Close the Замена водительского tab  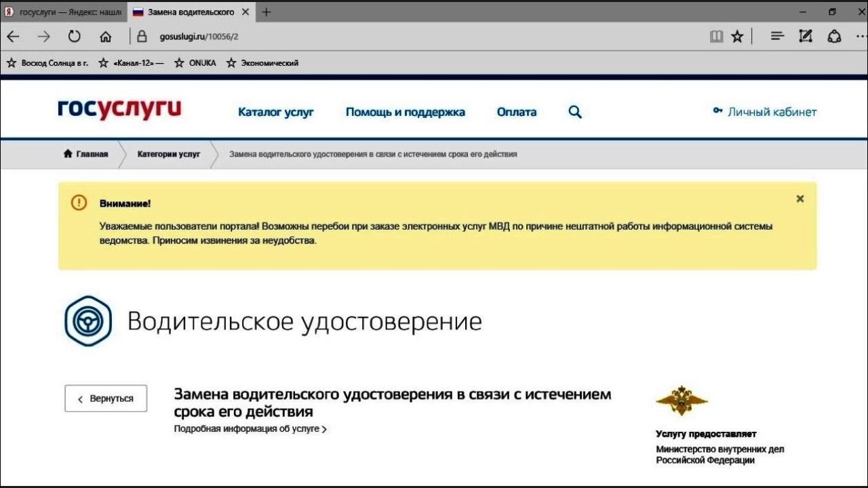tap(245, 12)
